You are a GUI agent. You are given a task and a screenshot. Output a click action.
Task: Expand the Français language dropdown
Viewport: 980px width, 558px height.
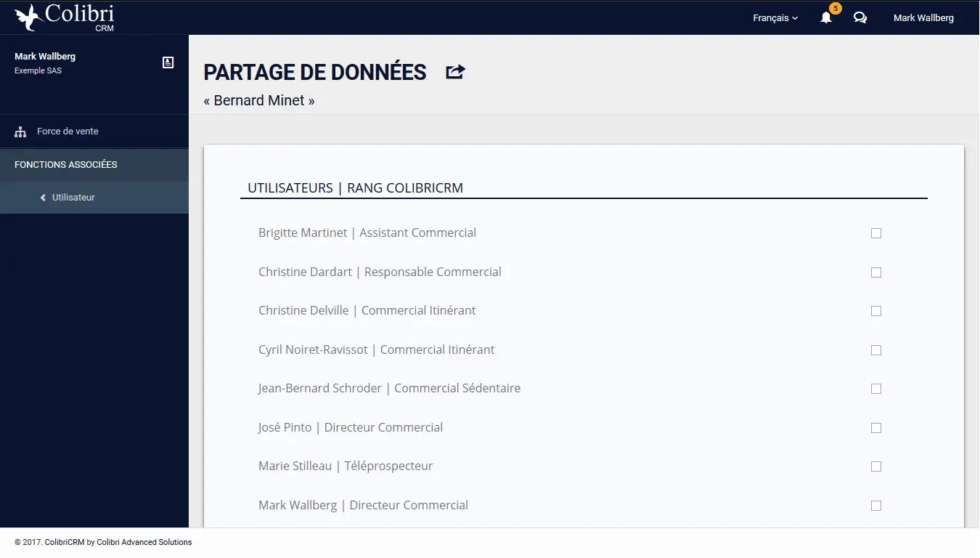click(775, 18)
